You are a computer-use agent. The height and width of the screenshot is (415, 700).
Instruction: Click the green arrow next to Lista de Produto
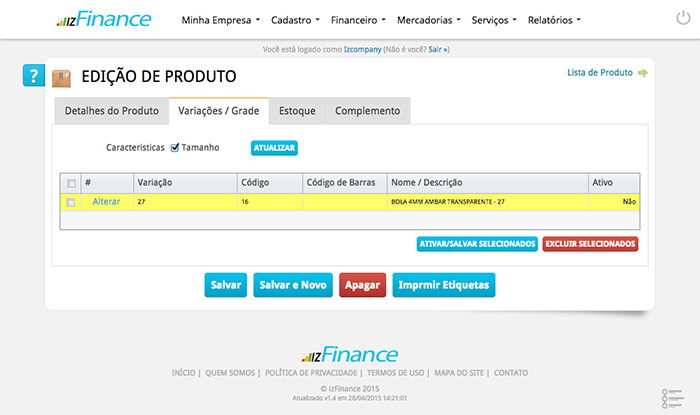pos(643,73)
